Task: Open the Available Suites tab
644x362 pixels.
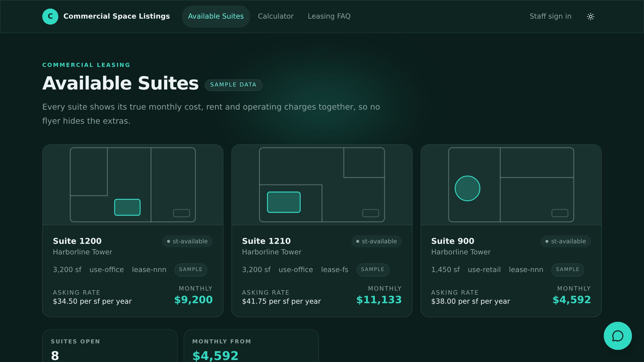Action: [216, 16]
